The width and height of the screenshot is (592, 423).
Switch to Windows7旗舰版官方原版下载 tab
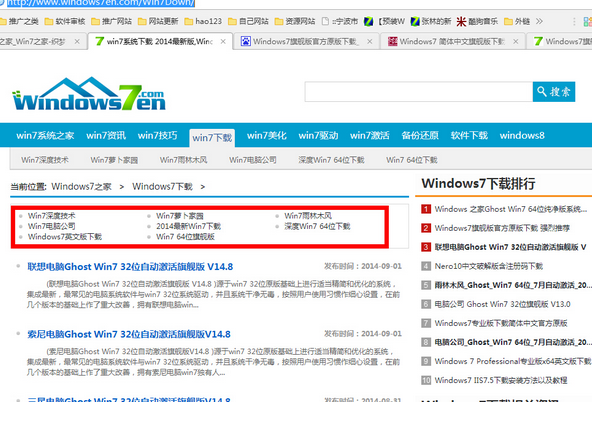pos(306,41)
